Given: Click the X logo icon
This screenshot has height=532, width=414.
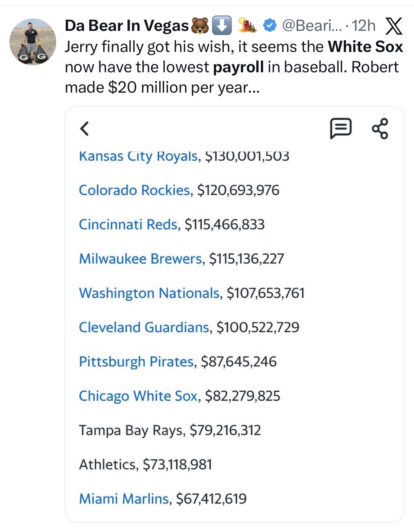Looking at the screenshot, I should coord(394,26).
